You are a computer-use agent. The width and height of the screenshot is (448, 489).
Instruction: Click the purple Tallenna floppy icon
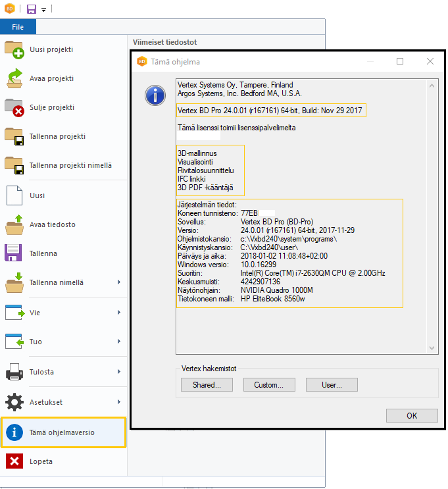(14, 253)
